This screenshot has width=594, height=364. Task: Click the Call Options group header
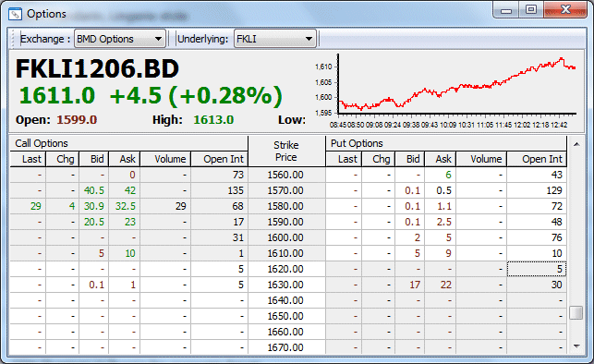point(128,143)
